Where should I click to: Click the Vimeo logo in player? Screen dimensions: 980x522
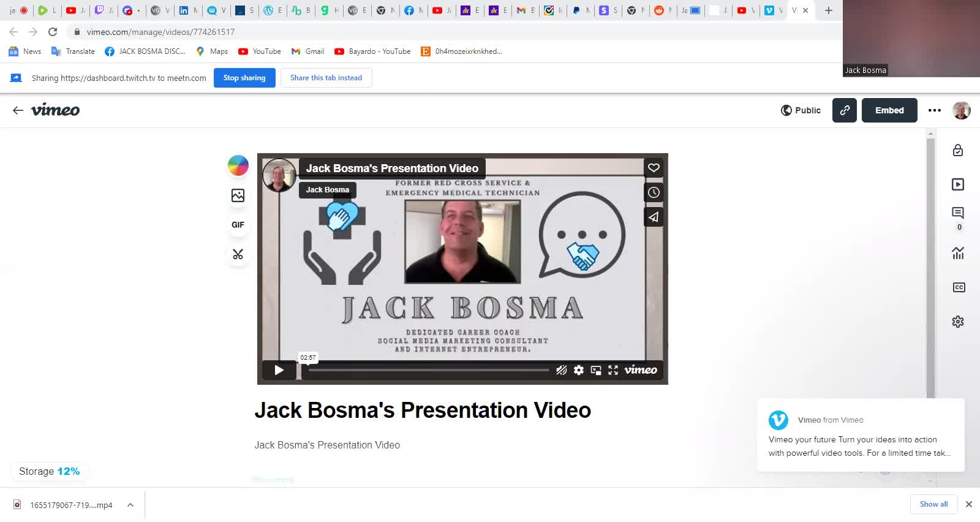point(641,370)
